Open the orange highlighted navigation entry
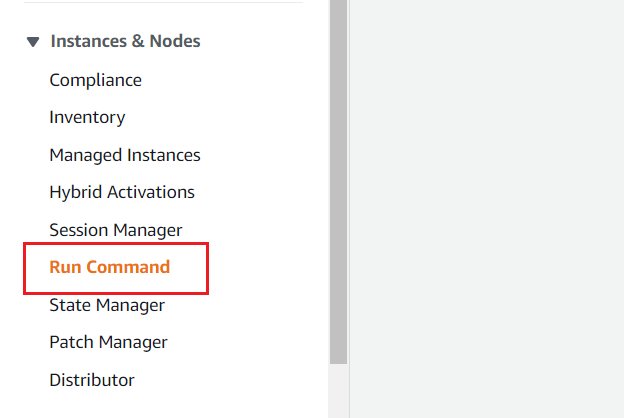 (x=110, y=267)
